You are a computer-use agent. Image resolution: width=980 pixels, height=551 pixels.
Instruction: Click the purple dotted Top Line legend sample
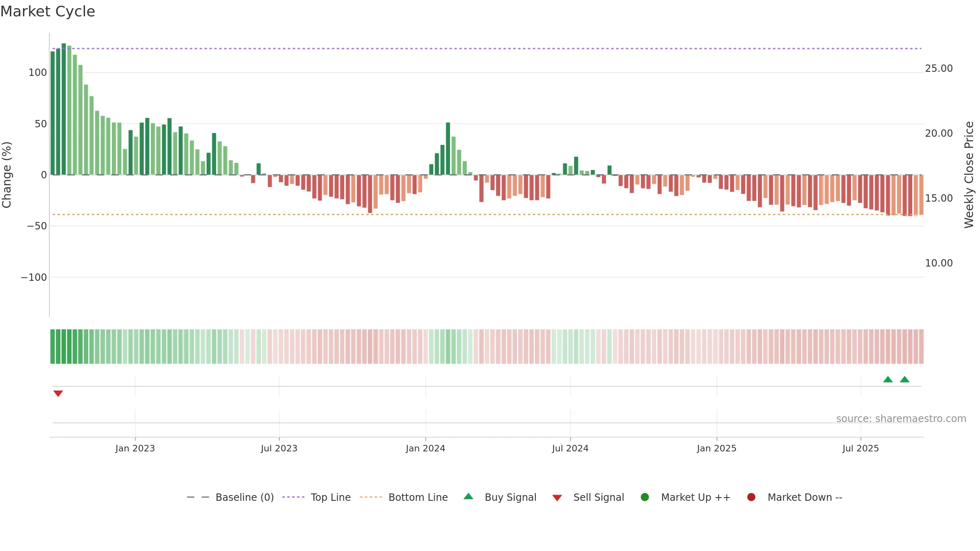(293, 497)
